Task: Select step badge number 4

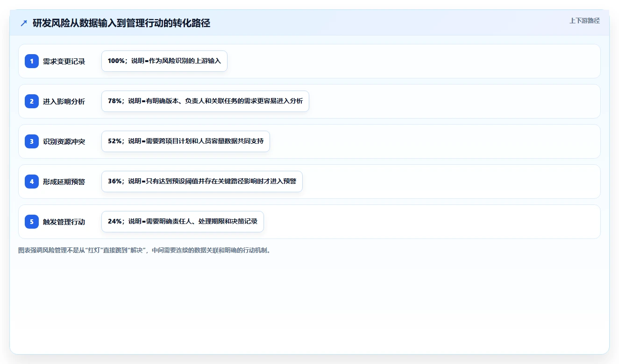Action: [x=32, y=182]
